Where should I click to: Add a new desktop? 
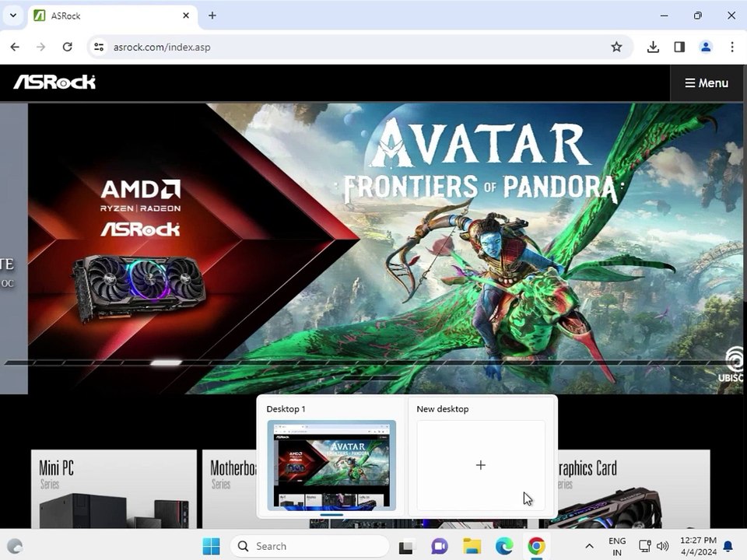click(481, 465)
